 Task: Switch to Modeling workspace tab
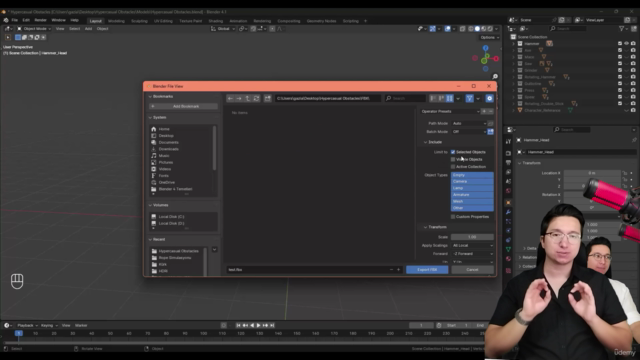pos(116,21)
